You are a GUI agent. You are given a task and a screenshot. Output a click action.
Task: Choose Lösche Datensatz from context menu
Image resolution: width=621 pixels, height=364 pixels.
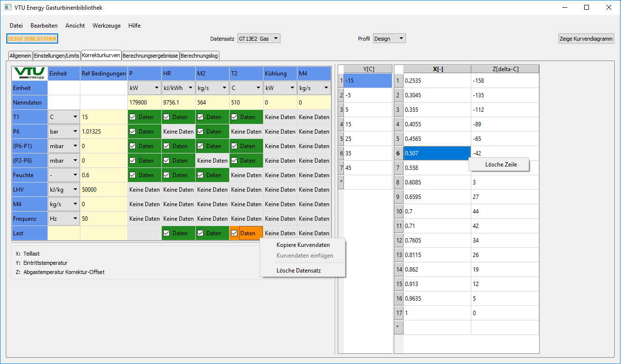303,271
